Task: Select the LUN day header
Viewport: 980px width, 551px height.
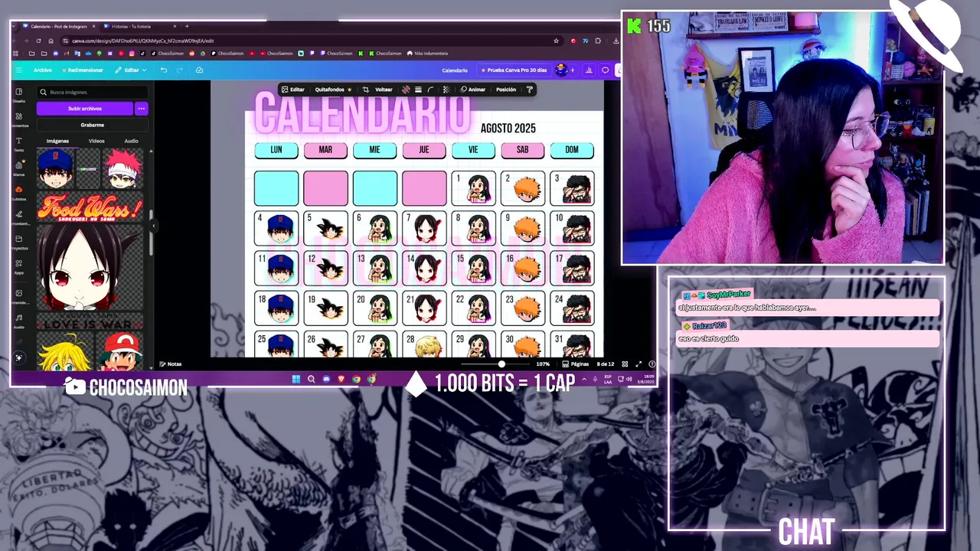Action: click(x=276, y=150)
